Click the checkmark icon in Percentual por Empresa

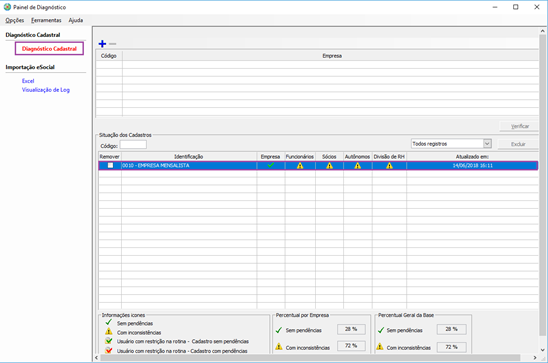click(279, 330)
